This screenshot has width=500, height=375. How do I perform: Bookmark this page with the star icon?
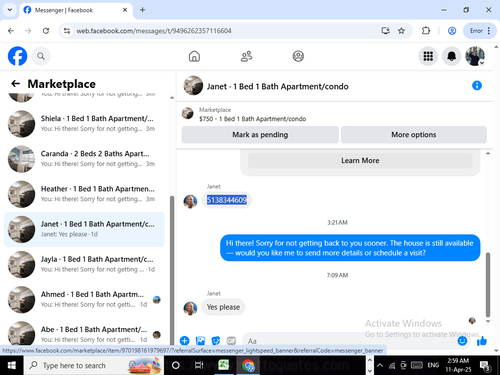point(401,31)
